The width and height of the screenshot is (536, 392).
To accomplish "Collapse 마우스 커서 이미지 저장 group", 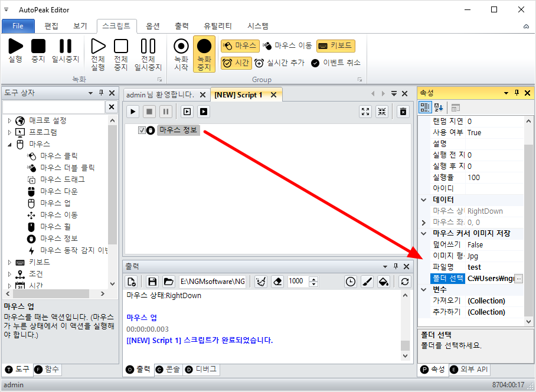I will click(423, 233).
